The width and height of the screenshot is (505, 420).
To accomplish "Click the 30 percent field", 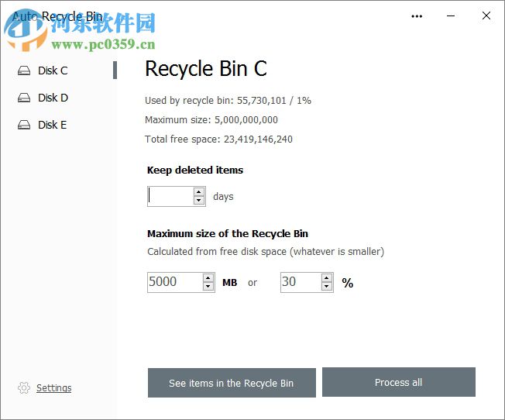I will click(x=301, y=282).
